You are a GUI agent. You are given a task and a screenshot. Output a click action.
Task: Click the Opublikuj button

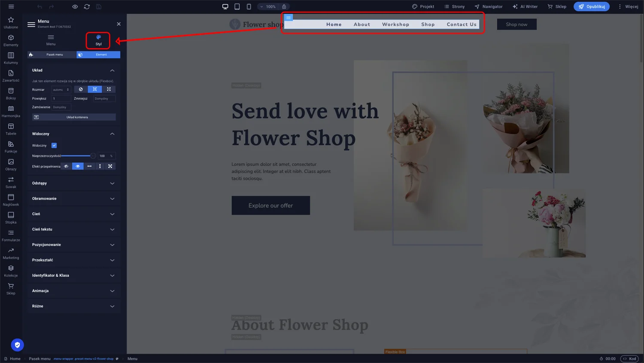point(591,6)
